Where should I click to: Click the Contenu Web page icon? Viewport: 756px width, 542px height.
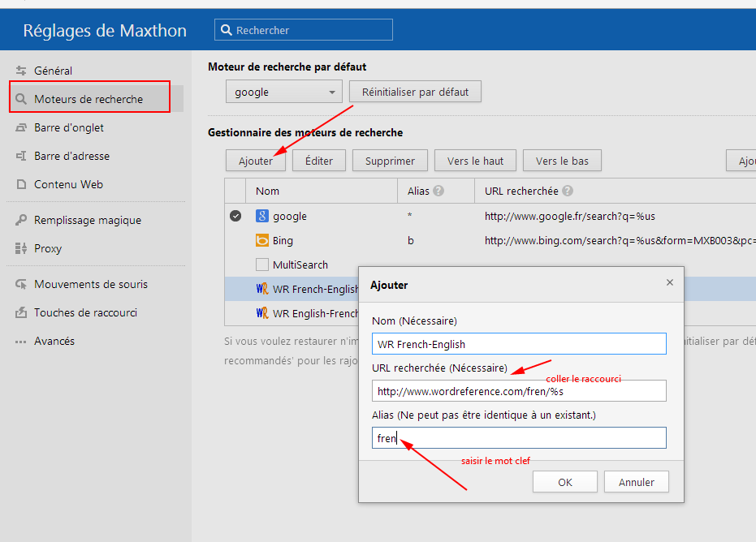21,184
